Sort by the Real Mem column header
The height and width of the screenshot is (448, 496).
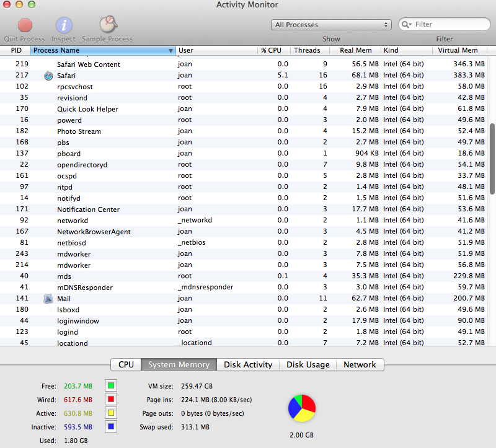pos(355,51)
